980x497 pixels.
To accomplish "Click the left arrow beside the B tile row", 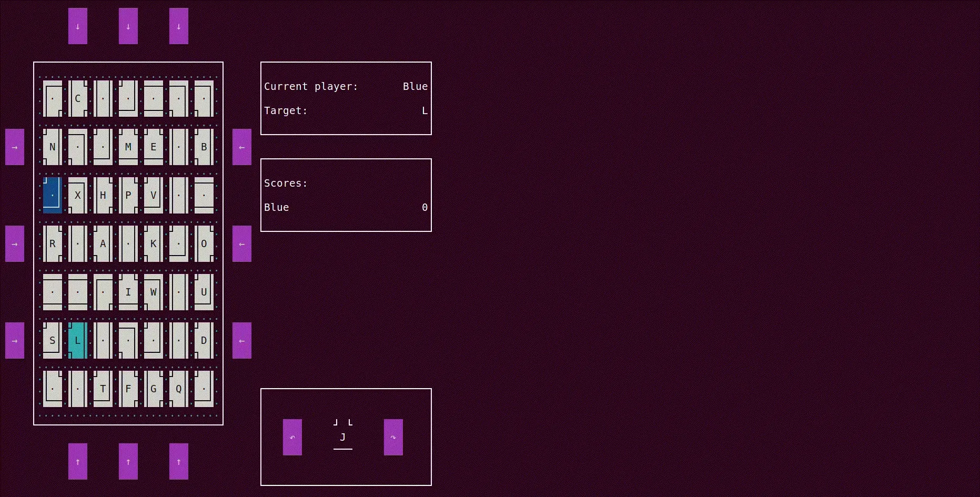I will [242, 147].
